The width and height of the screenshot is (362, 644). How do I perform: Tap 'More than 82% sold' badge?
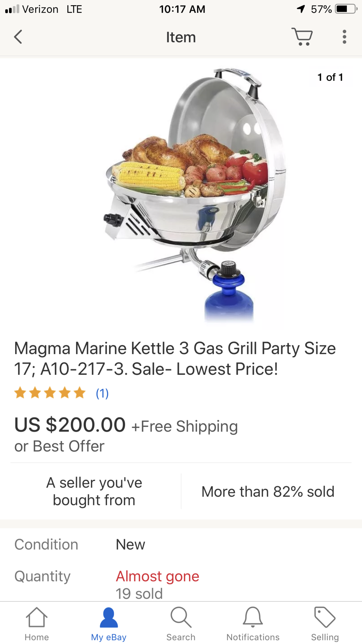[268, 492]
